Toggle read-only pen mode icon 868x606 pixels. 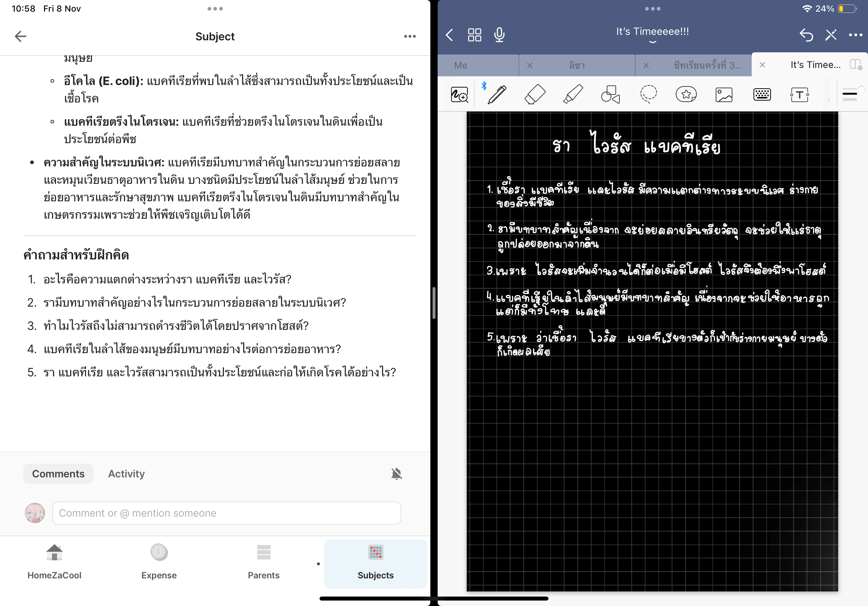(x=831, y=35)
